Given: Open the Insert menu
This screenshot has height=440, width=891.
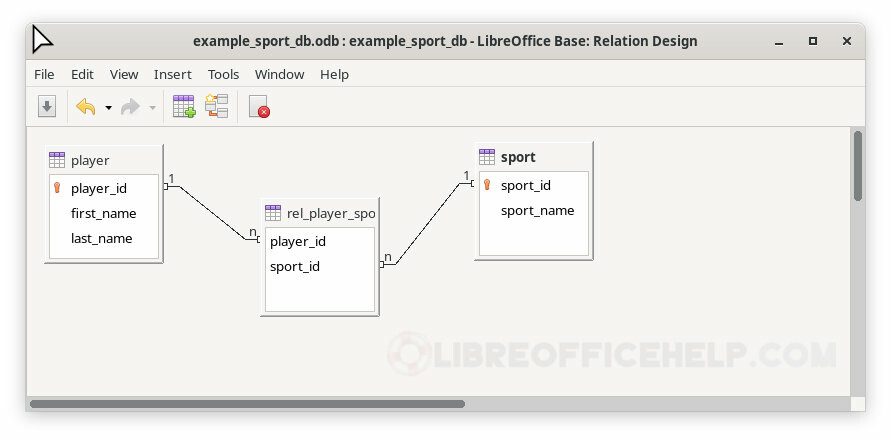Looking at the screenshot, I should click(x=172, y=74).
